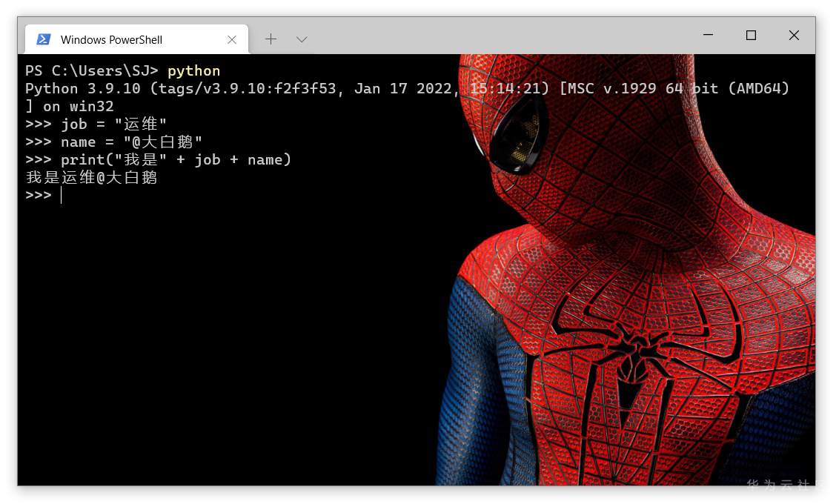Image resolution: width=836 pixels, height=504 pixels.
Task: Close the terminal window
Action: [x=794, y=35]
